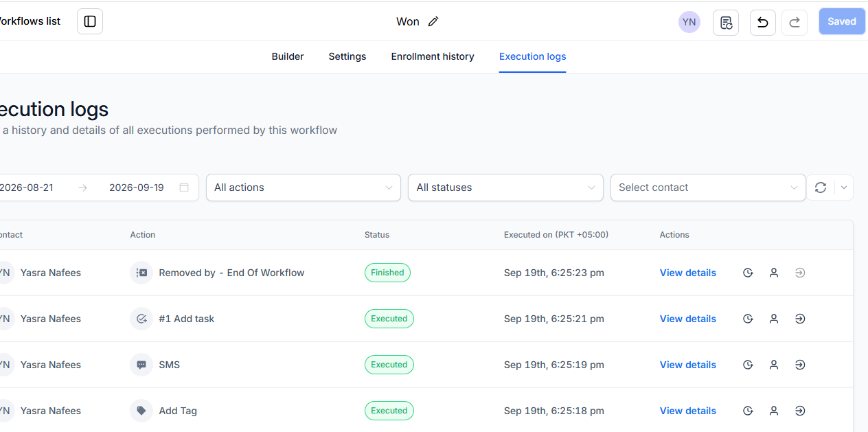Click timestamp Sep 19th, 6:25:21 pm
Viewport: 868px width, 432px height.
(x=554, y=319)
